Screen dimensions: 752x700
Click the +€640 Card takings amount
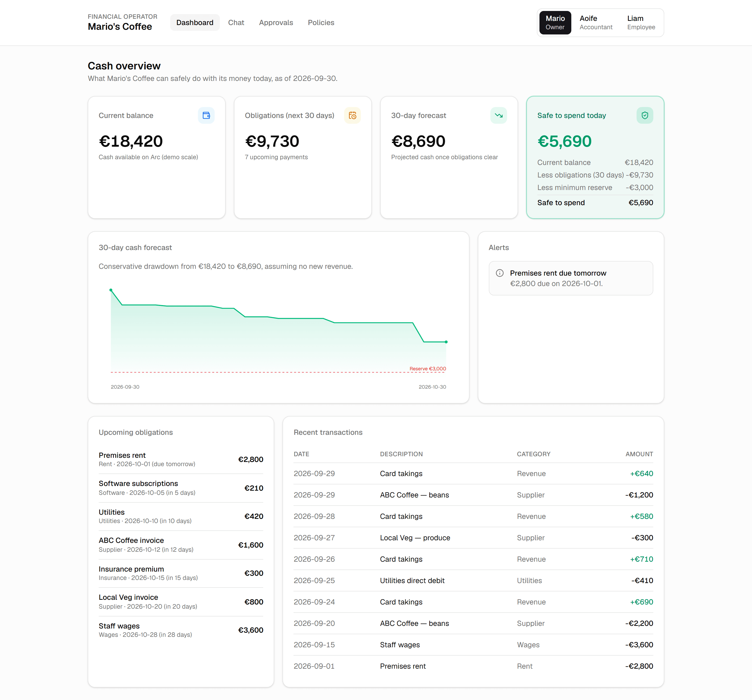(x=642, y=474)
